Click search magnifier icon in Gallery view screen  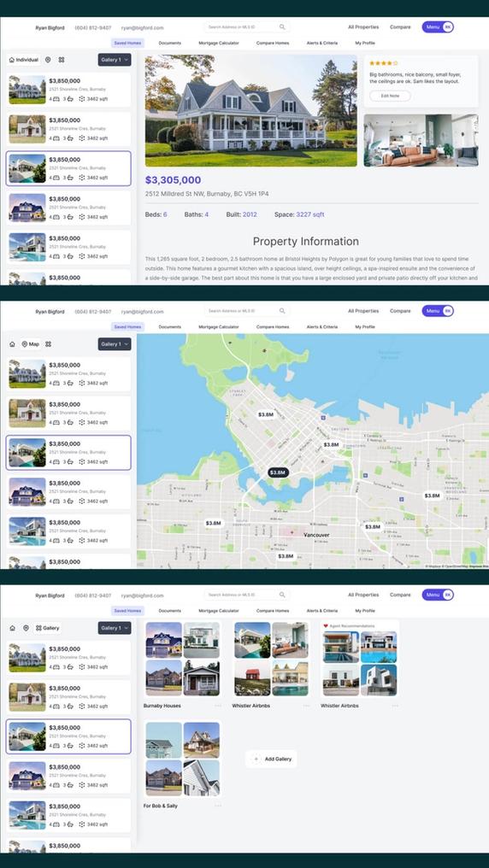click(x=282, y=595)
